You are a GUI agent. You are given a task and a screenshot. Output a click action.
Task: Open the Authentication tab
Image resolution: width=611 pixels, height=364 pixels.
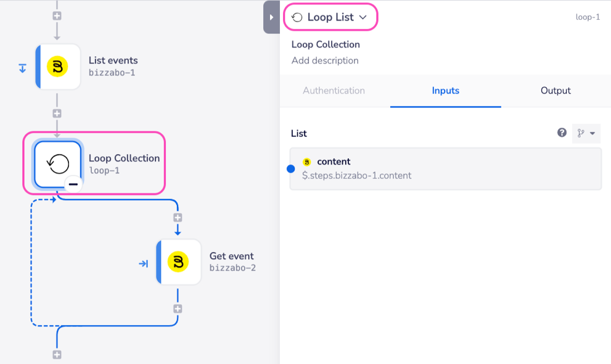(334, 91)
